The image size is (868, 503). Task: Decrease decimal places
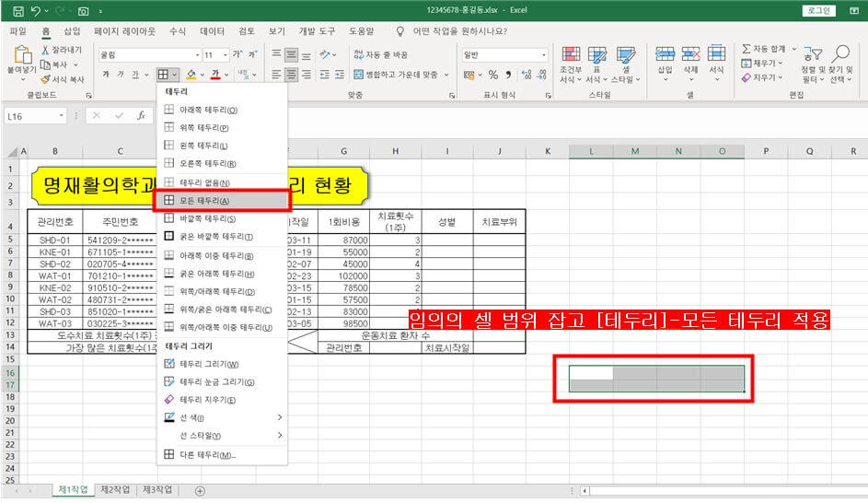tap(542, 75)
